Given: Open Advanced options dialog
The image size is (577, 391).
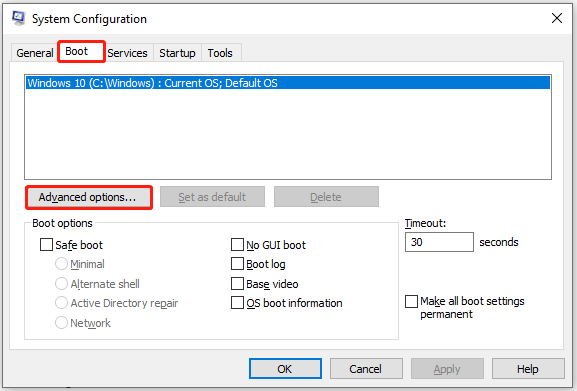Looking at the screenshot, I should click(89, 197).
